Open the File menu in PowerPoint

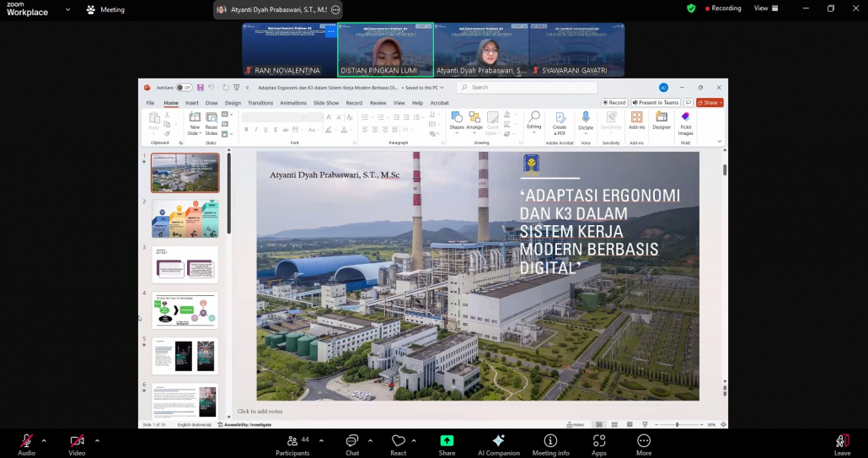point(150,103)
